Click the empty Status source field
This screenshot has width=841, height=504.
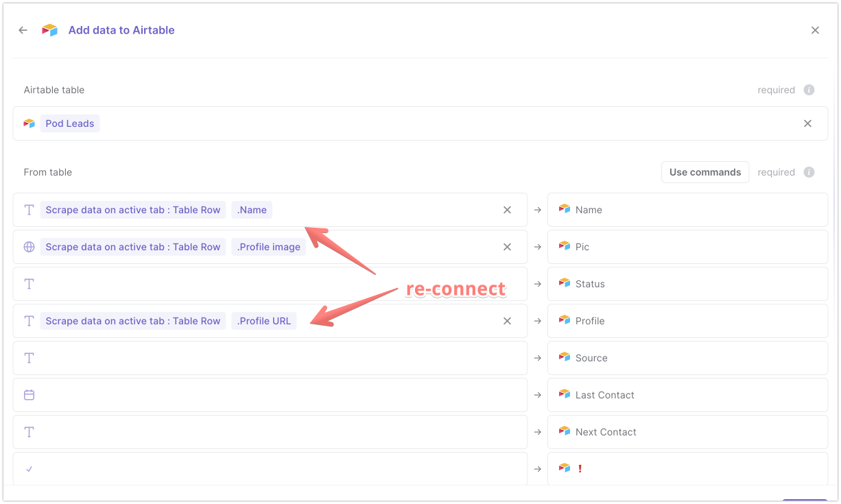point(270,284)
